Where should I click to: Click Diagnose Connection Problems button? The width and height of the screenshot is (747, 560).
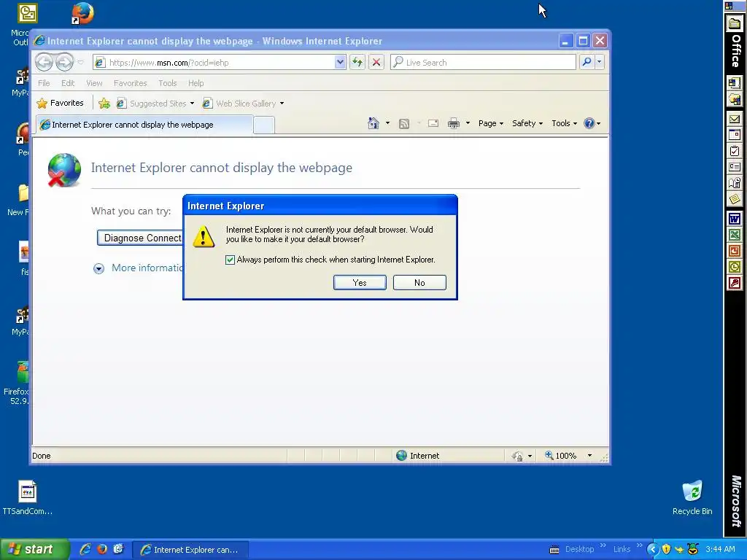139,238
